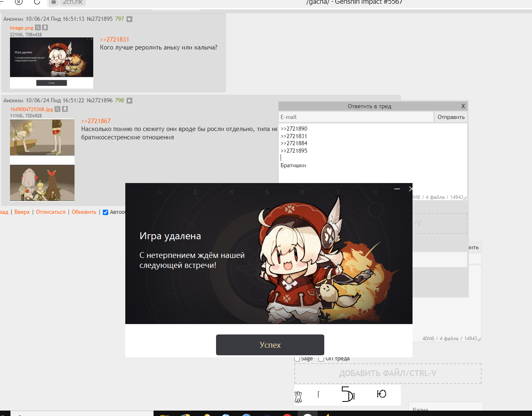Image resolution: width=532 pixels, height=416 pixels.
Task: Toggle the auto-update checkbox beside 'Обновить'
Action: click(x=106, y=212)
